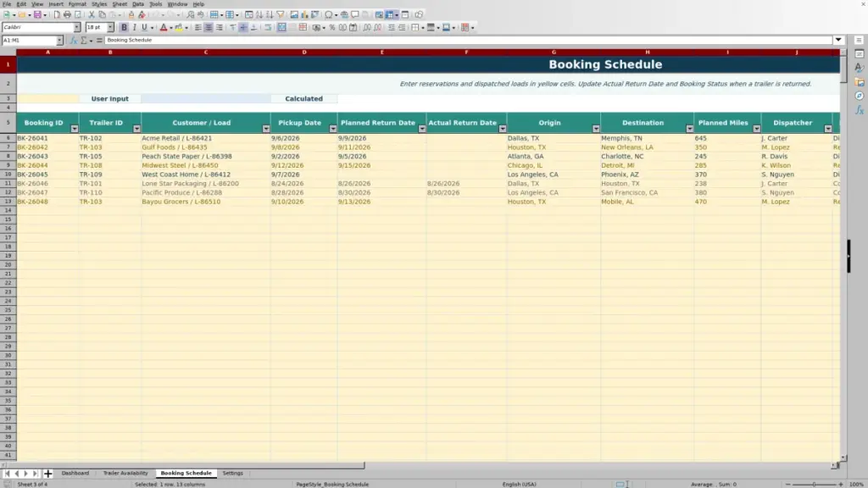Toggle Freeze Rows and Columns

click(390, 15)
